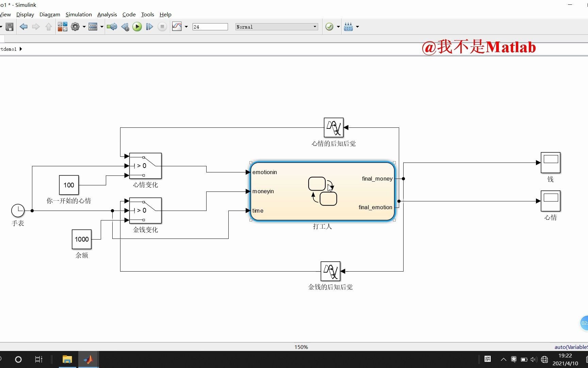This screenshot has height=368, width=588.
Task: Click the Refresh Model Blocks icon
Action: 112,27
